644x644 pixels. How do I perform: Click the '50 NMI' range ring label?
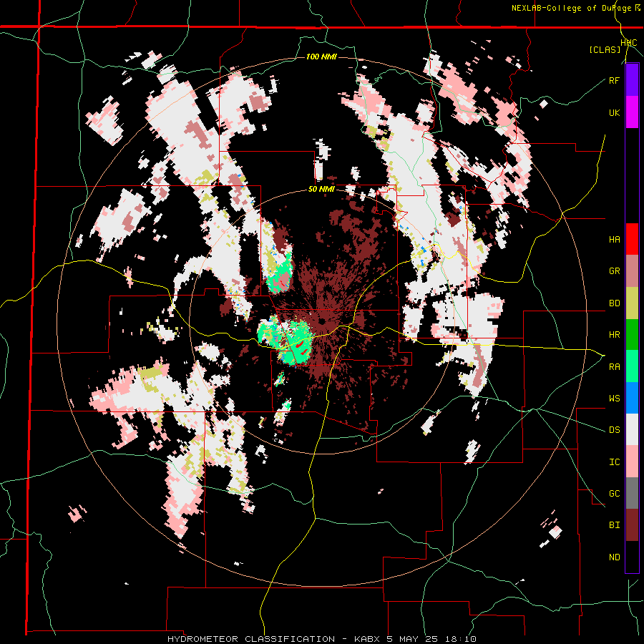tap(321, 190)
